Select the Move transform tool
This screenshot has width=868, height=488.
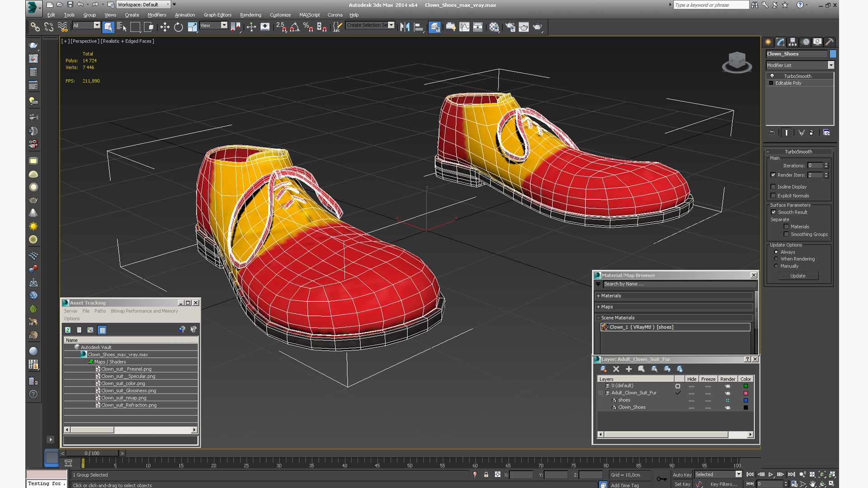pos(165,27)
